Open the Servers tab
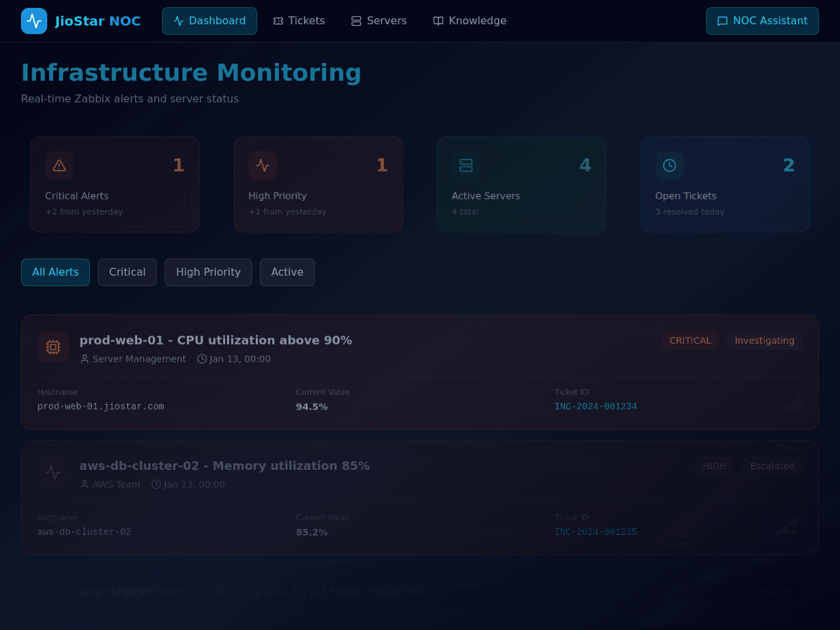 pyautogui.click(x=379, y=21)
